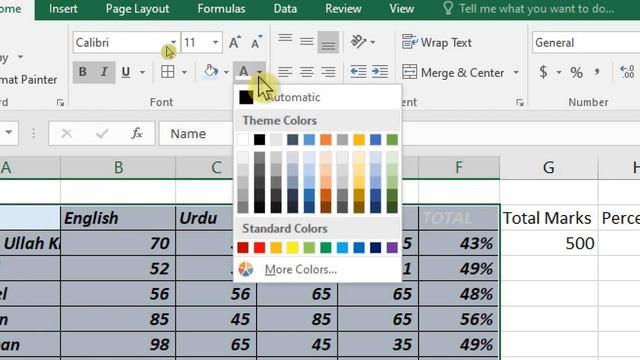The height and width of the screenshot is (360, 640).
Task: Open accounting format dropdown arrow
Action: tap(558, 73)
